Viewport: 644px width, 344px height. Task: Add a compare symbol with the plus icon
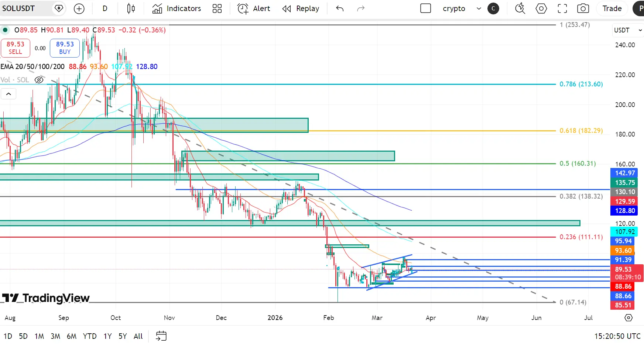point(79,8)
